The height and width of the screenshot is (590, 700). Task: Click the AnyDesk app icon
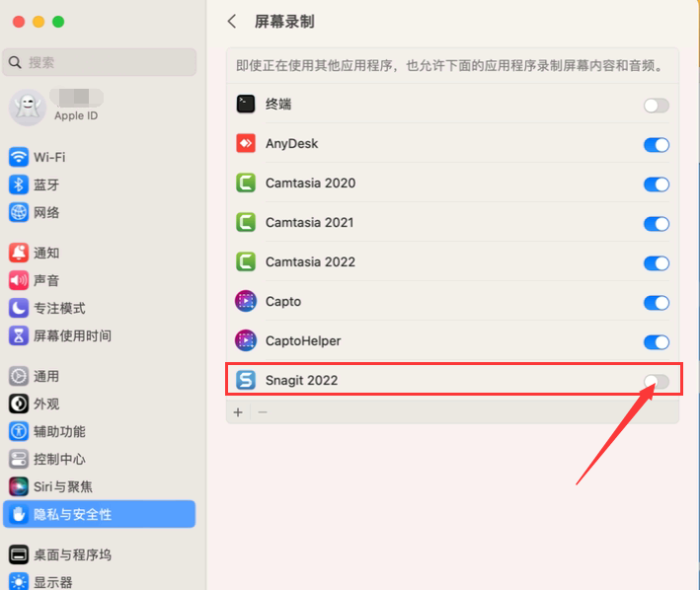(246, 144)
